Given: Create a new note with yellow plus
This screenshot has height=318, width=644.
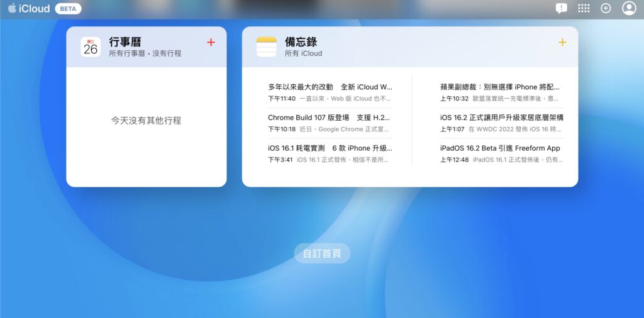Looking at the screenshot, I should click(562, 42).
